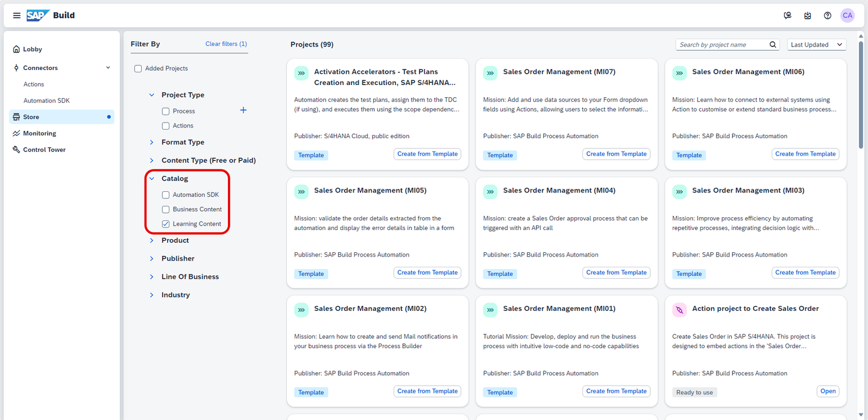Create from Template for Sales Order (MI04)
Viewport: 868px width, 420px height.
617,272
